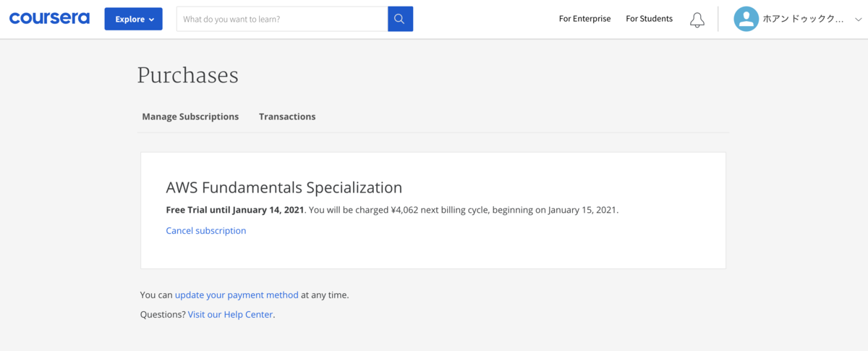Follow the "update your payment method" link
The width and height of the screenshot is (868, 351).
point(237,295)
